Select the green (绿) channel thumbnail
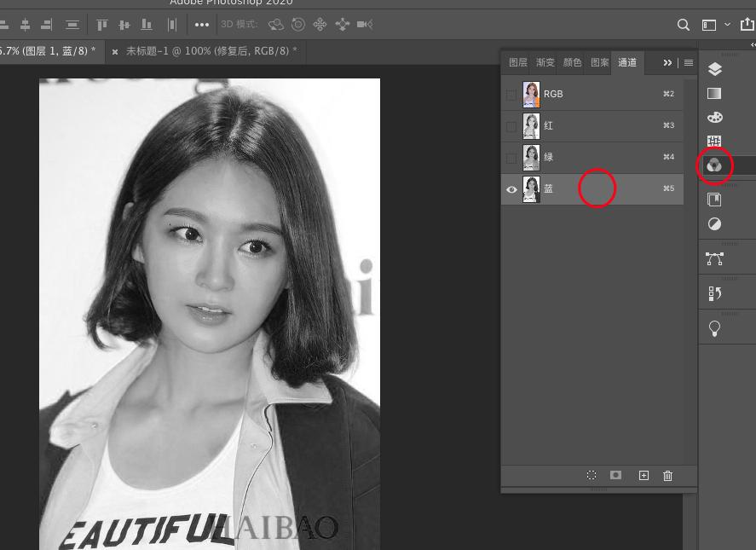The width and height of the screenshot is (756, 550). point(531,157)
